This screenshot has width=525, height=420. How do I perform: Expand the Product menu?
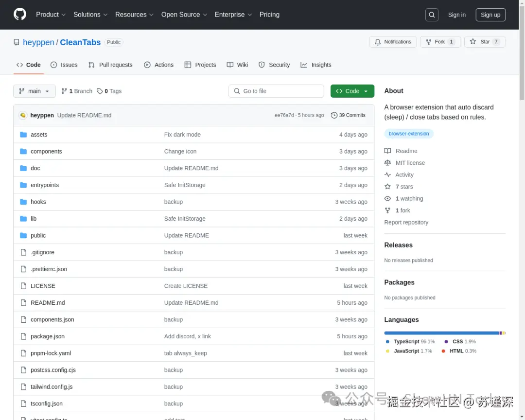(x=51, y=15)
